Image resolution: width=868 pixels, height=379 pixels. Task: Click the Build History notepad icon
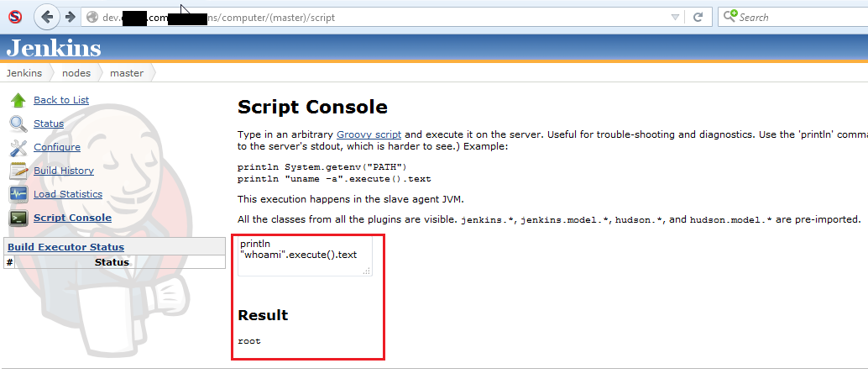coord(18,171)
